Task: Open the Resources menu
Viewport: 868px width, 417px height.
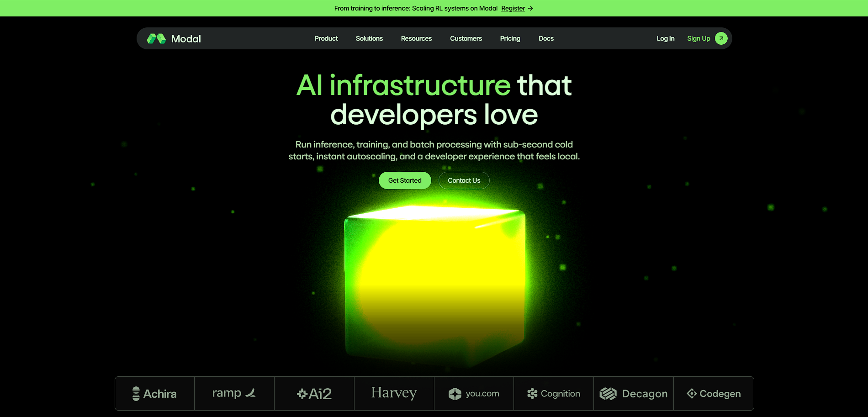Action: (416, 38)
